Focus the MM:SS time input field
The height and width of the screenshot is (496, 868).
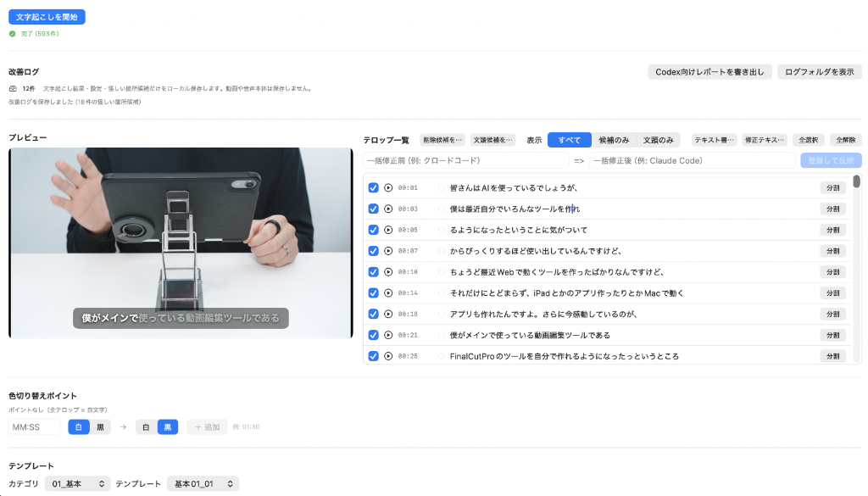coord(34,426)
